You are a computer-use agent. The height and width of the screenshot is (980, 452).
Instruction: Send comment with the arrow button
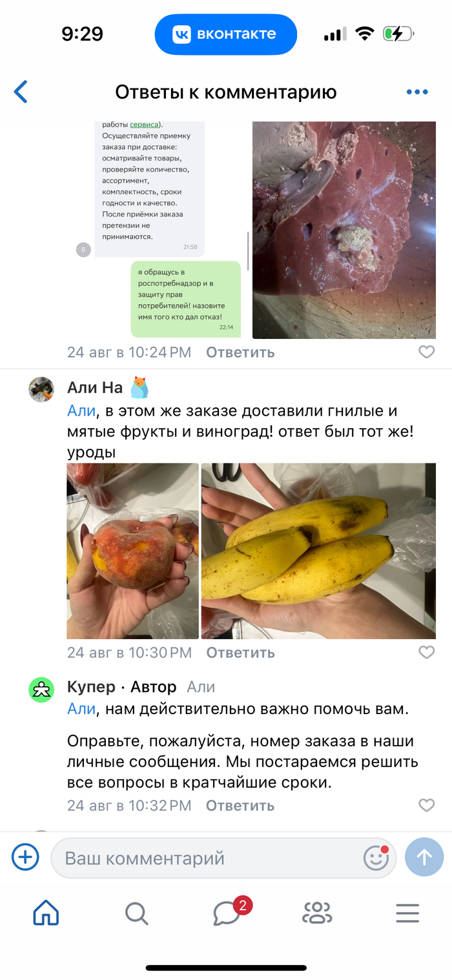coord(424,857)
